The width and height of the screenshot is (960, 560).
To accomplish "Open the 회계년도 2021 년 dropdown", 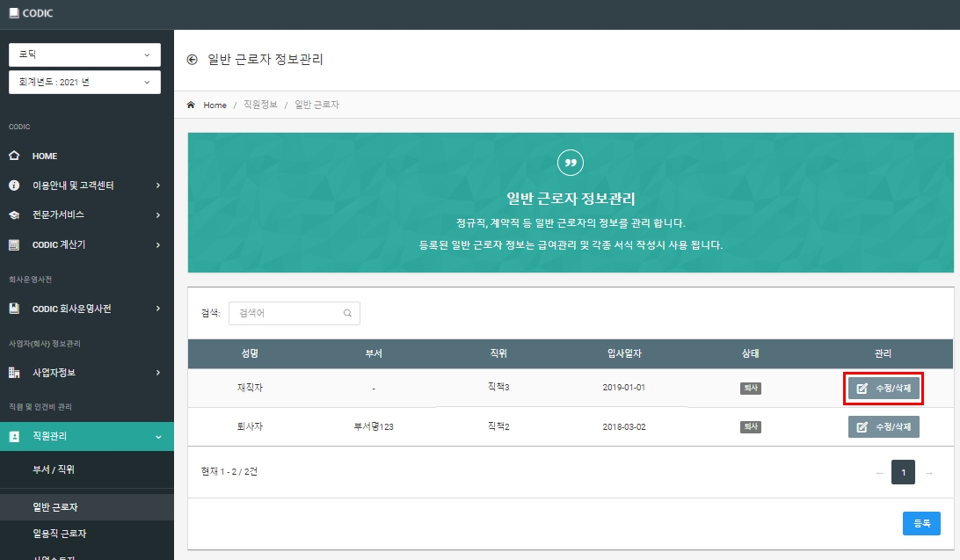I will (x=84, y=82).
